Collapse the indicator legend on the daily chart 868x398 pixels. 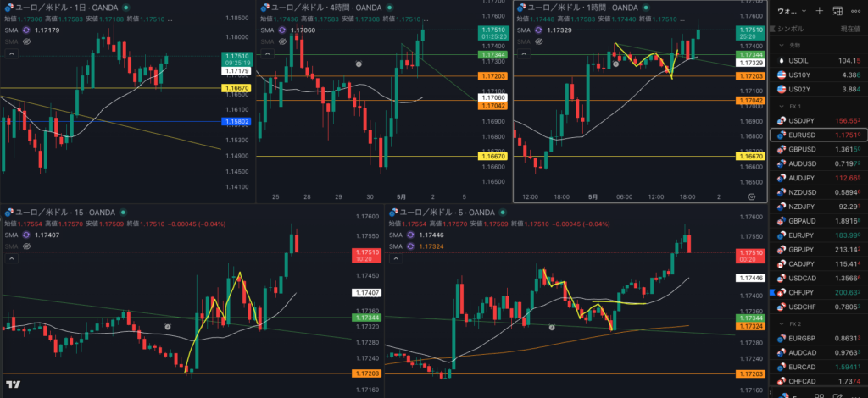[12, 53]
